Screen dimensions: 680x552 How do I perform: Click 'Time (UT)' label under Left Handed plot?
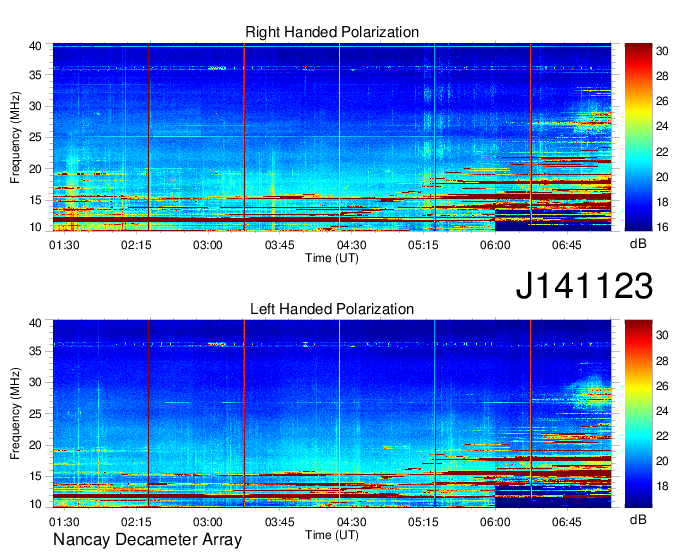pyautogui.click(x=332, y=535)
